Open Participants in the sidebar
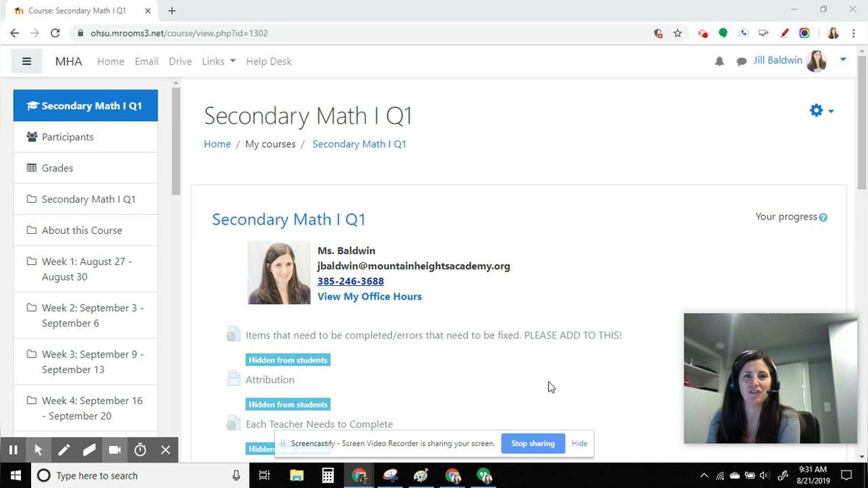868x488 pixels. pyautogui.click(x=67, y=137)
